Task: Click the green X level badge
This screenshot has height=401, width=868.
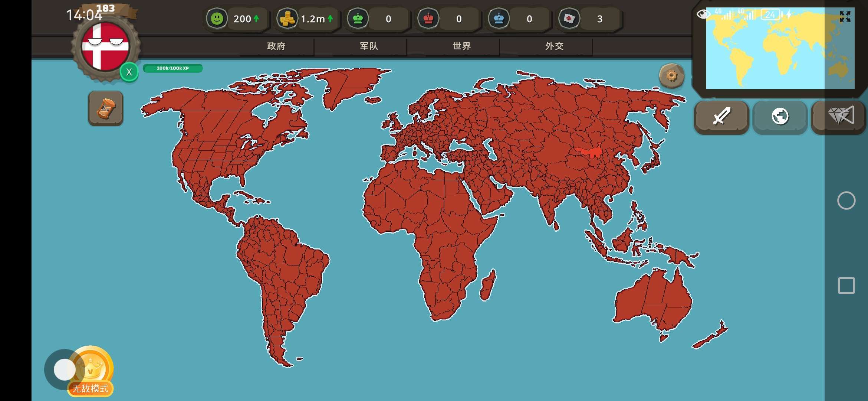Action: [129, 72]
